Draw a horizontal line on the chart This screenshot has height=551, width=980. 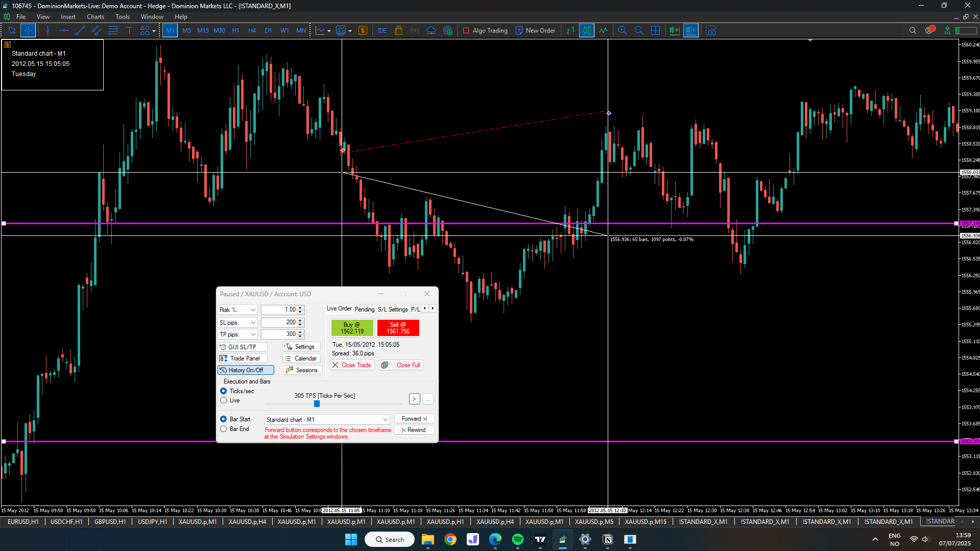coord(64,31)
